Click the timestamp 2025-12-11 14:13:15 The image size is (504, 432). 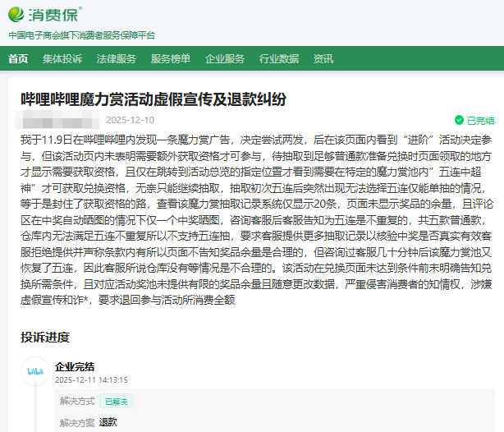coord(91,381)
